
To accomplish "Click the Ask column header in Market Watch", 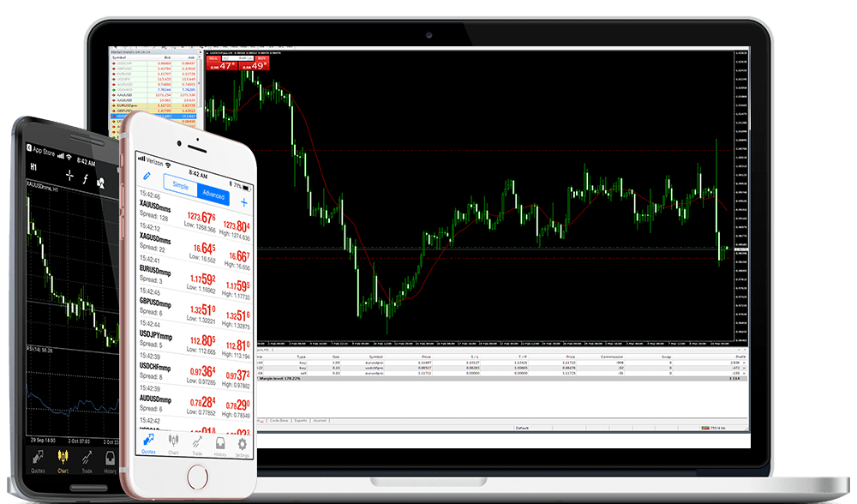I will [191, 57].
